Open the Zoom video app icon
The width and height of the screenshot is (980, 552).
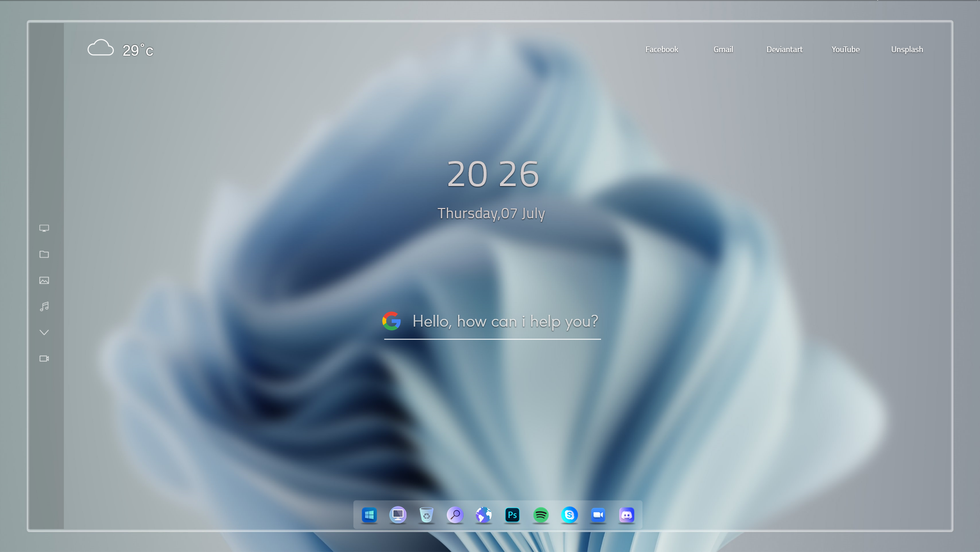pyautogui.click(x=598, y=515)
